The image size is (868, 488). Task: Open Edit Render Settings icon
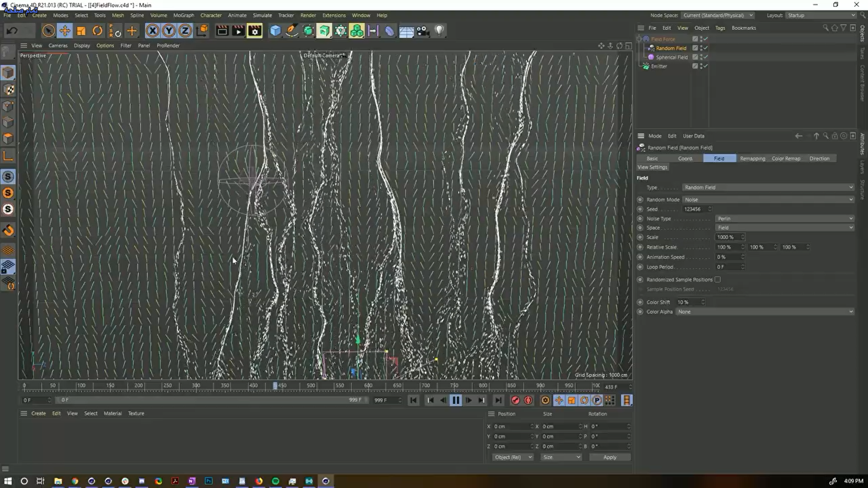point(255,31)
